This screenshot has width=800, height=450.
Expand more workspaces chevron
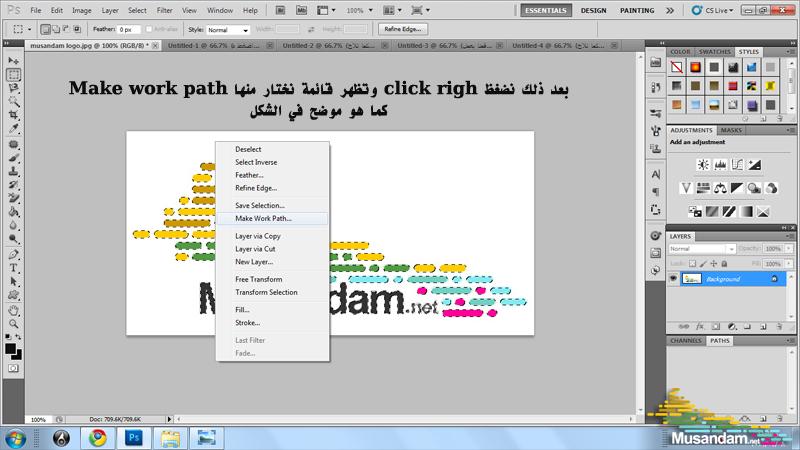tap(670, 10)
